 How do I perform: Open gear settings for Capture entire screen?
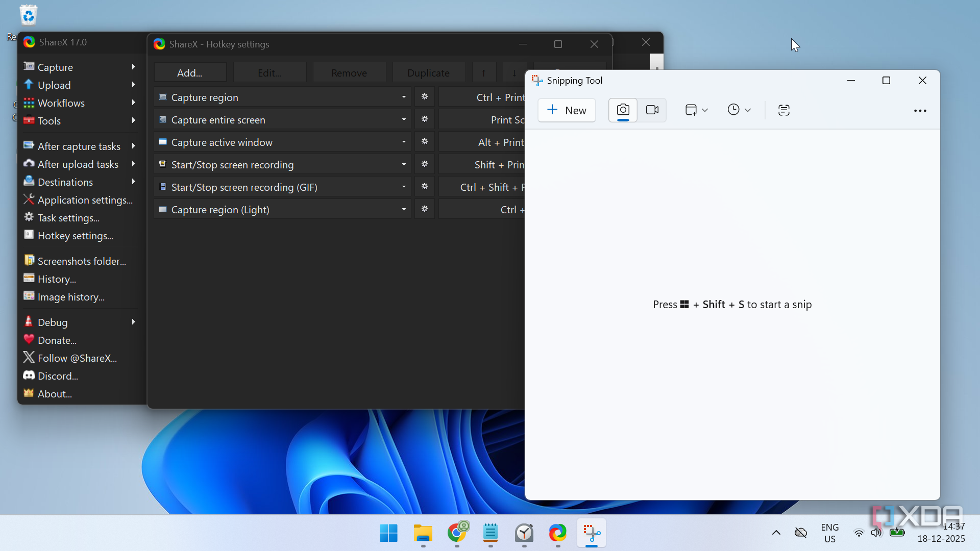pyautogui.click(x=424, y=119)
